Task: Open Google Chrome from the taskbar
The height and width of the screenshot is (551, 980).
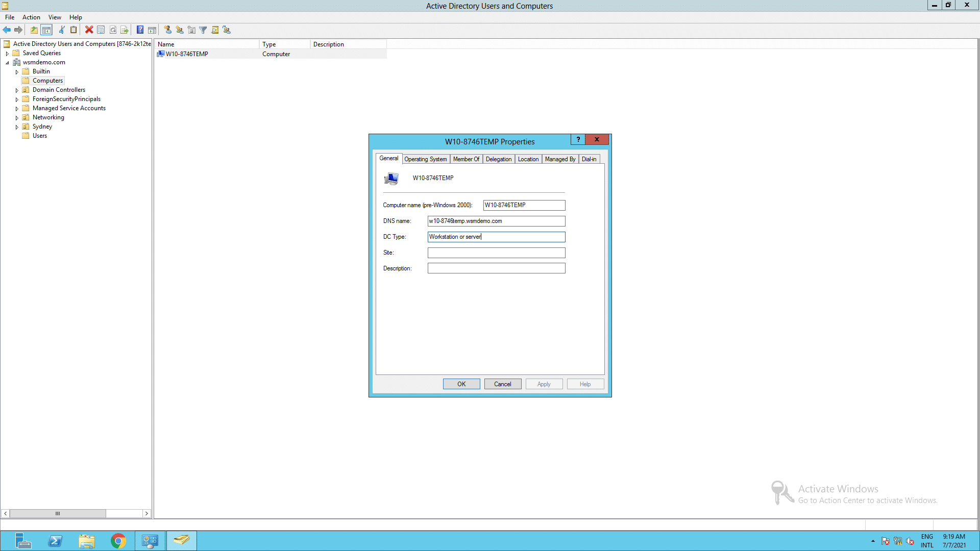Action: [x=118, y=540]
